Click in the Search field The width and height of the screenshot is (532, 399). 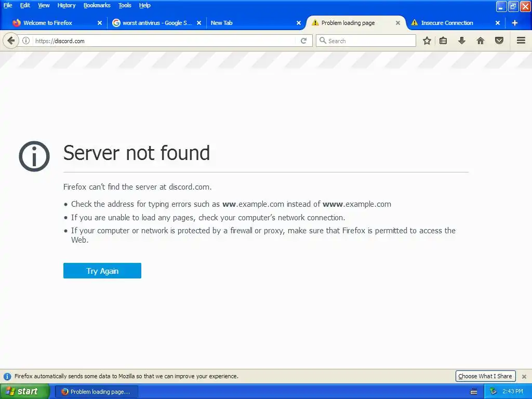(366, 41)
